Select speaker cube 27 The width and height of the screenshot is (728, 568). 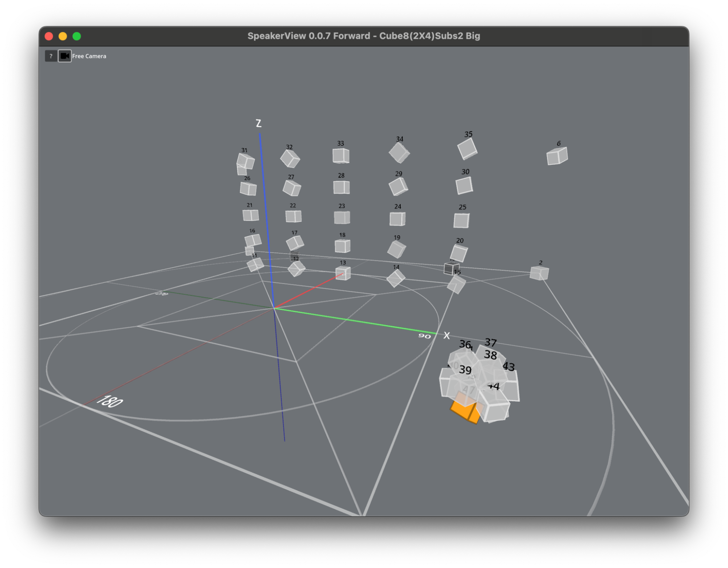coord(292,188)
